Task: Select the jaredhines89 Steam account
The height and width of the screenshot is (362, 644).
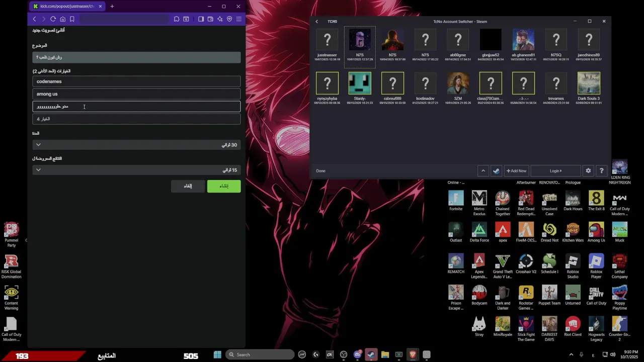Action: pyautogui.click(x=589, y=44)
